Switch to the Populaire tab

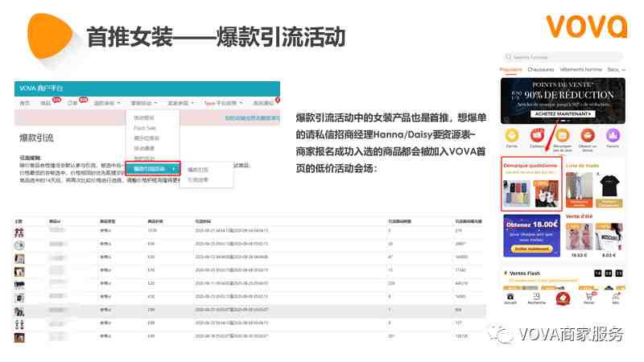pos(511,70)
